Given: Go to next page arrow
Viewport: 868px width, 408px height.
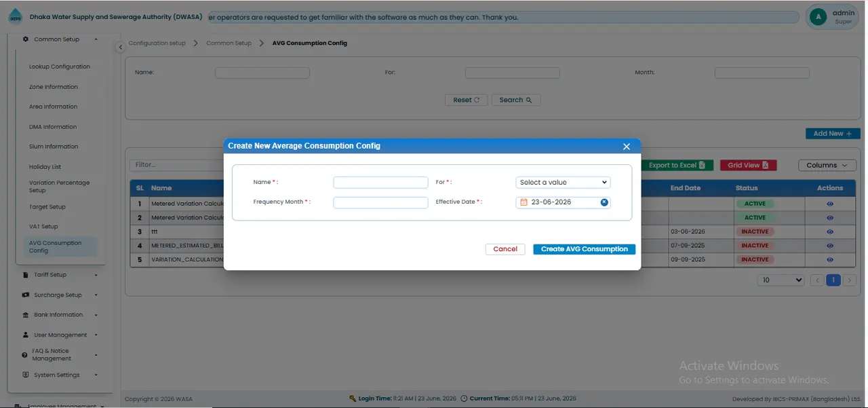Looking at the screenshot, I should point(849,280).
